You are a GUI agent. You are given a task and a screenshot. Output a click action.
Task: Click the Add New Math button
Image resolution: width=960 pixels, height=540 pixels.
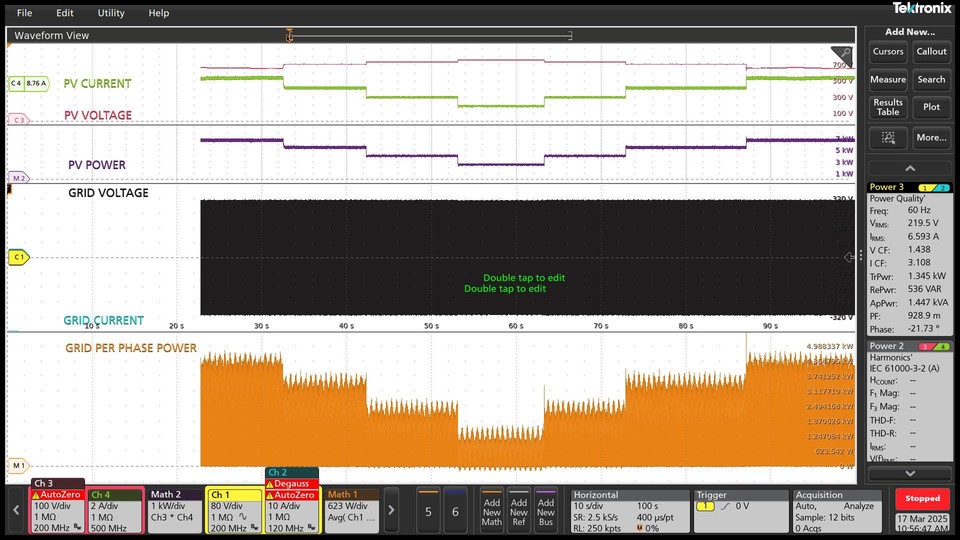pos(491,510)
